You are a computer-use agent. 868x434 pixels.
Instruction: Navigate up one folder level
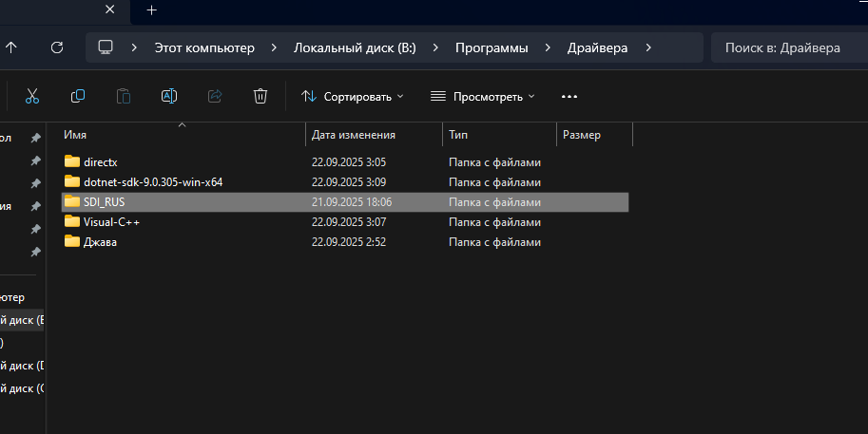click(11, 47)
